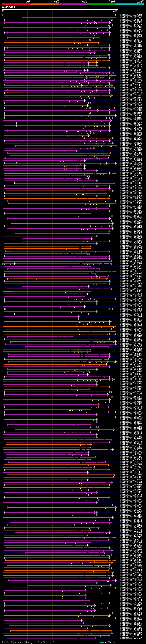Screen dimensions: 146x644
Task: Select hit label UniRef100_Q3SNT6
Action: (x=131, y=37)
